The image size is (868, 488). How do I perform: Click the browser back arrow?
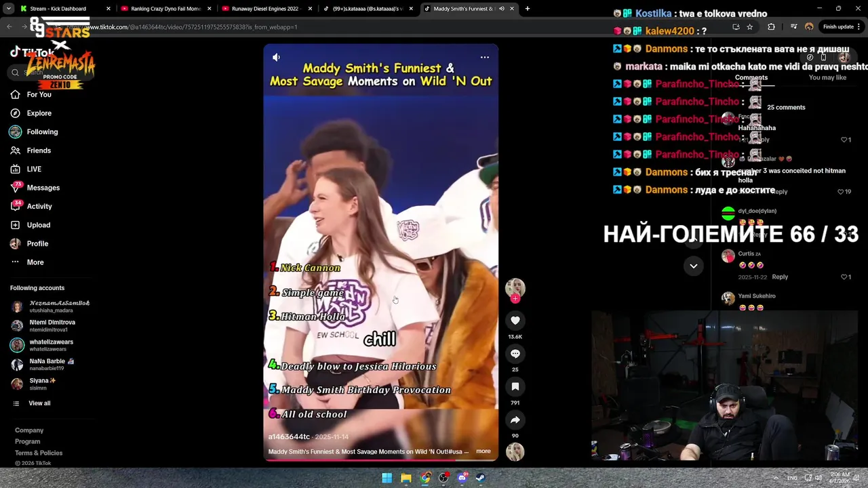click(x=9, y=27)
